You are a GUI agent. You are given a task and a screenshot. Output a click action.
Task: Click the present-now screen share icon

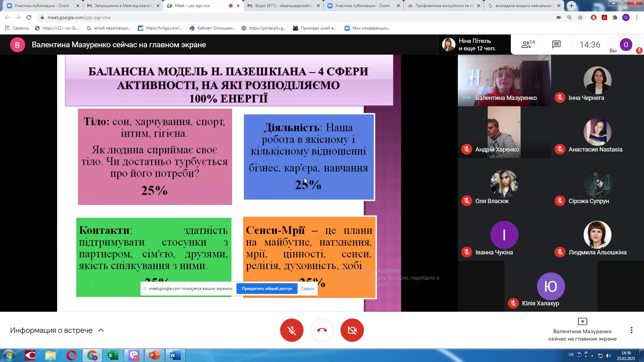(582, 321)
